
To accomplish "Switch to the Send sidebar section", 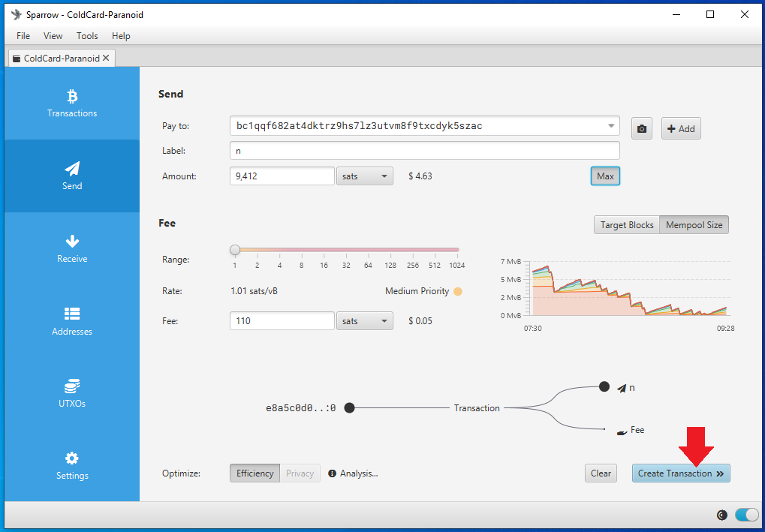I will point(72,176).
